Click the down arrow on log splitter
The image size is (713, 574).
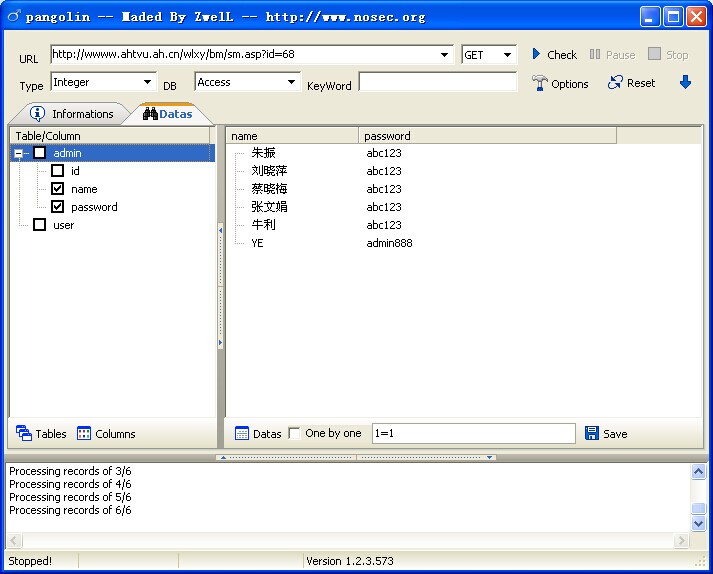tap(489, 457)
